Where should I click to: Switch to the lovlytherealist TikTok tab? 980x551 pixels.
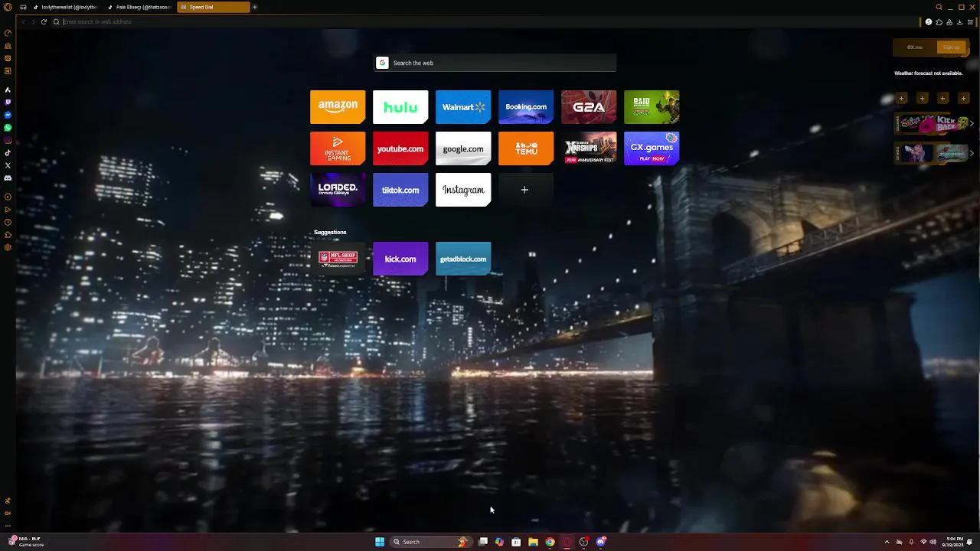[65, 7]
